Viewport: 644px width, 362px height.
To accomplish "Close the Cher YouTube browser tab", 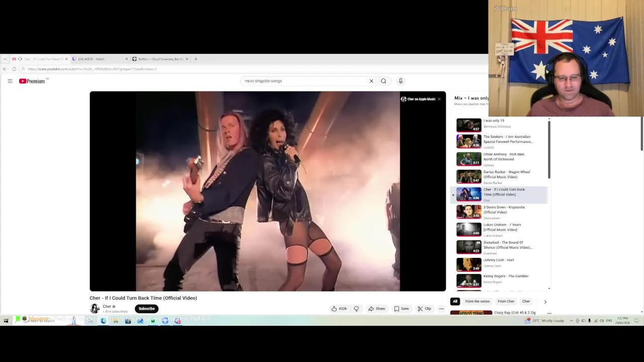I will 66,59.
